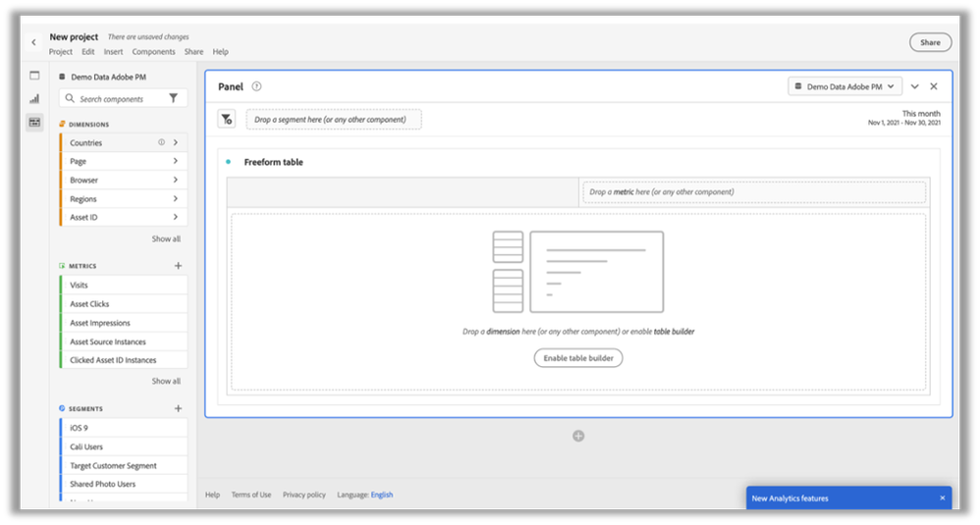Expand the Countries dimension chevron

176,143
